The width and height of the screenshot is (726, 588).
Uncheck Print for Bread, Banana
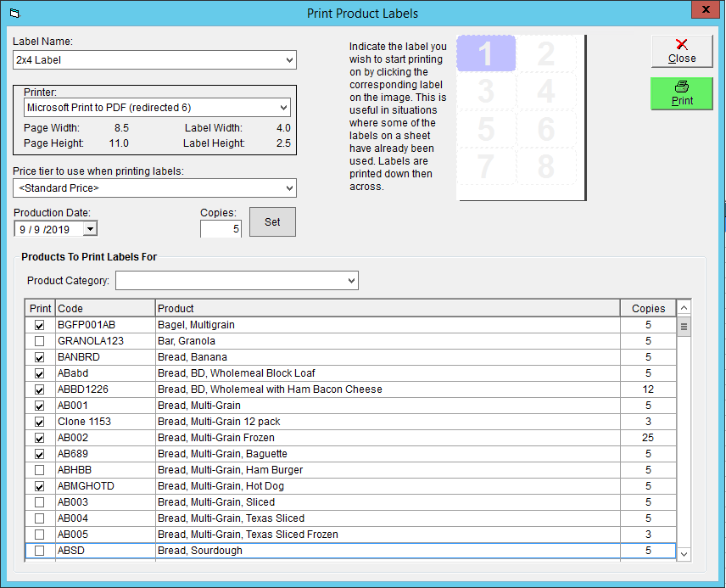[x=39, y=358]
